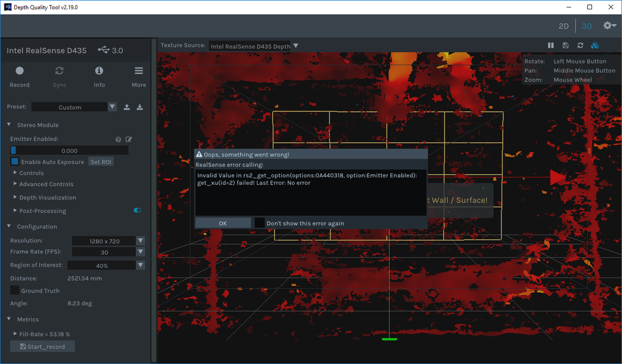
Task: Collapse the Configuration section
Action: coord(9,226)
